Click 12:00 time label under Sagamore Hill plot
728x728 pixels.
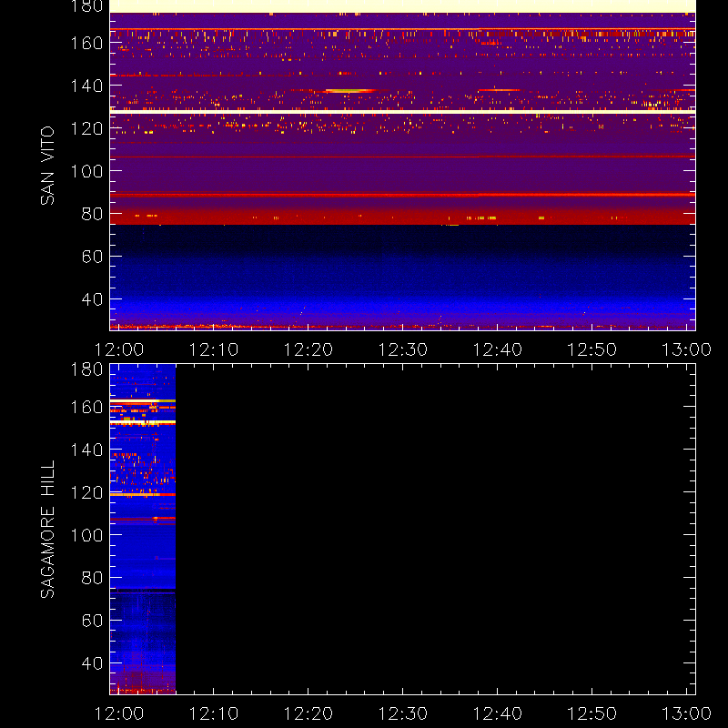click(x=119, y=713)
